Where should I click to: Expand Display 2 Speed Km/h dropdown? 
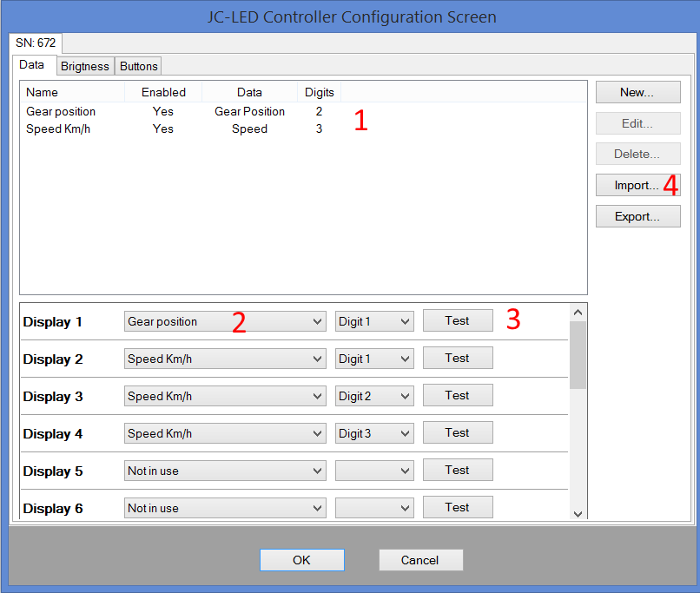click(x=225, y=359)
